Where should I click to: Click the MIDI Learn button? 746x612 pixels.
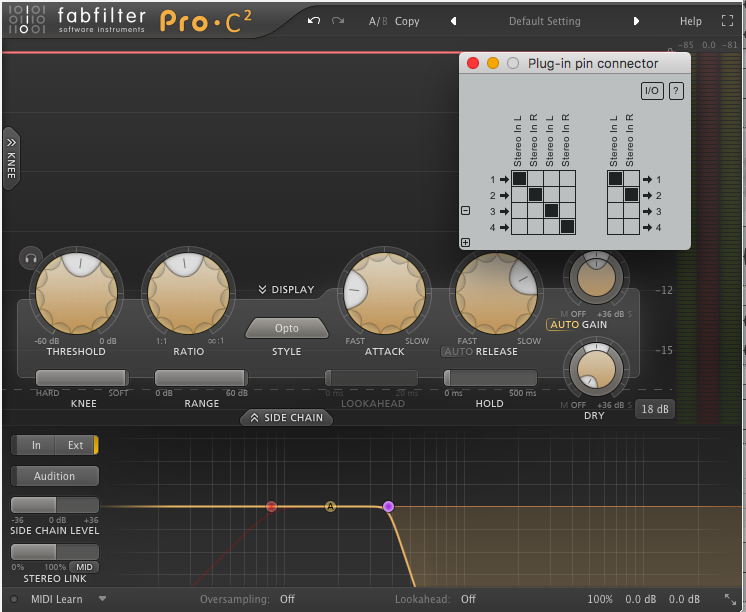click(x=57, y=599)
